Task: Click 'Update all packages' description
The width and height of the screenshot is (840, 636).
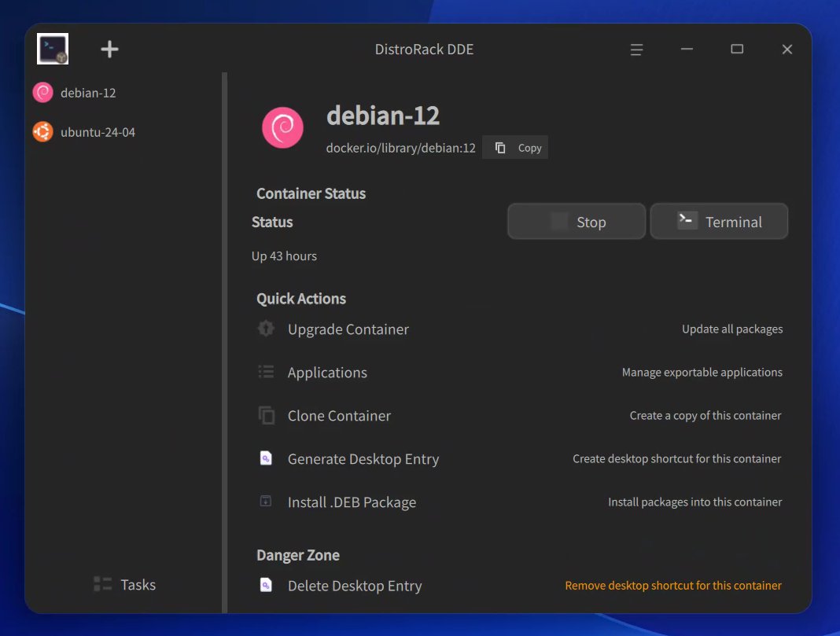Action: pyautogui.click(x=731, y=329)
